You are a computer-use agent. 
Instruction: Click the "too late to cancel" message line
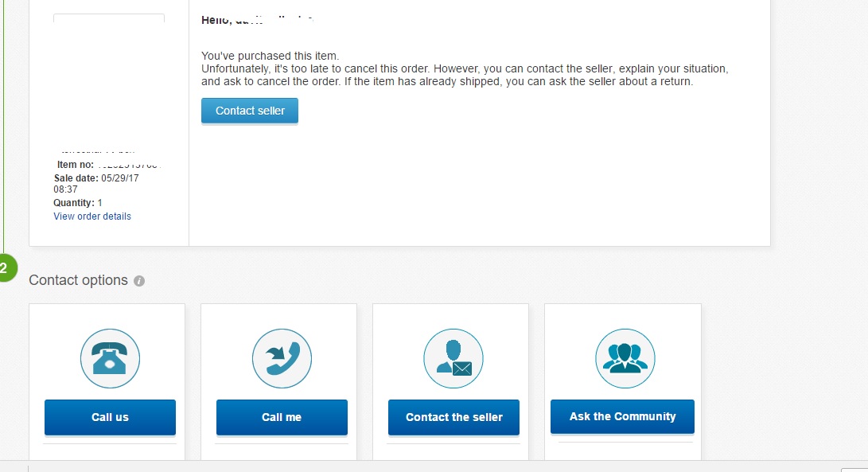click(x=465, y=68)
